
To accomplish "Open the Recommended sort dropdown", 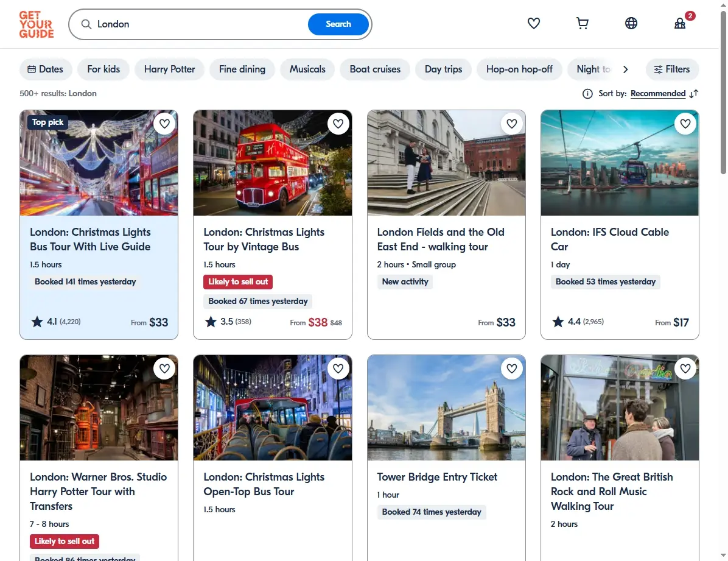I will 658,94.
